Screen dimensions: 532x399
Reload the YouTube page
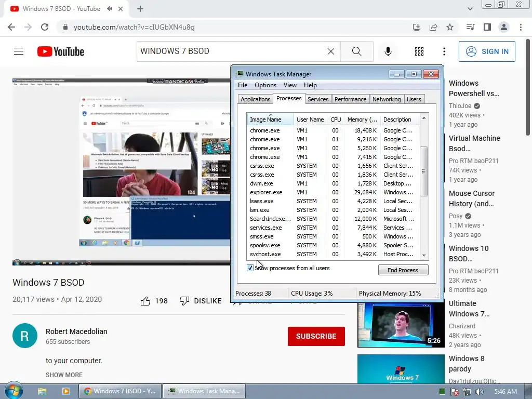tap(45, 27)
